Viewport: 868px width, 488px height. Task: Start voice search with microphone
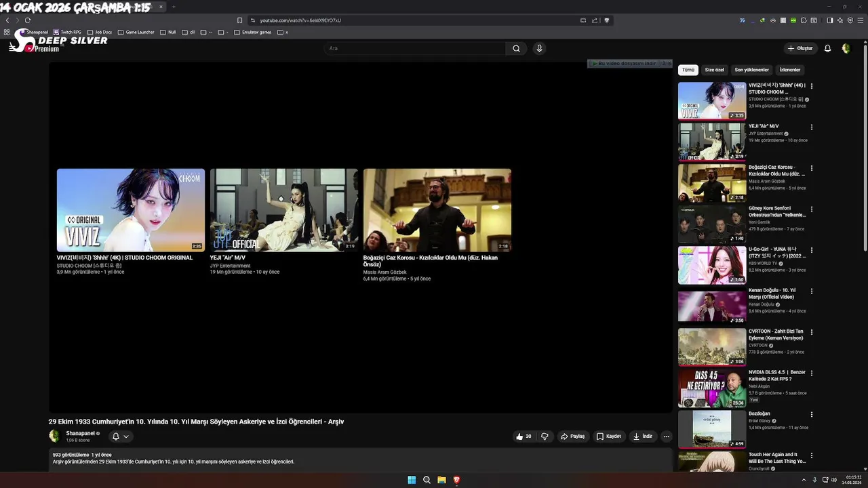click(x=539, y=48)
